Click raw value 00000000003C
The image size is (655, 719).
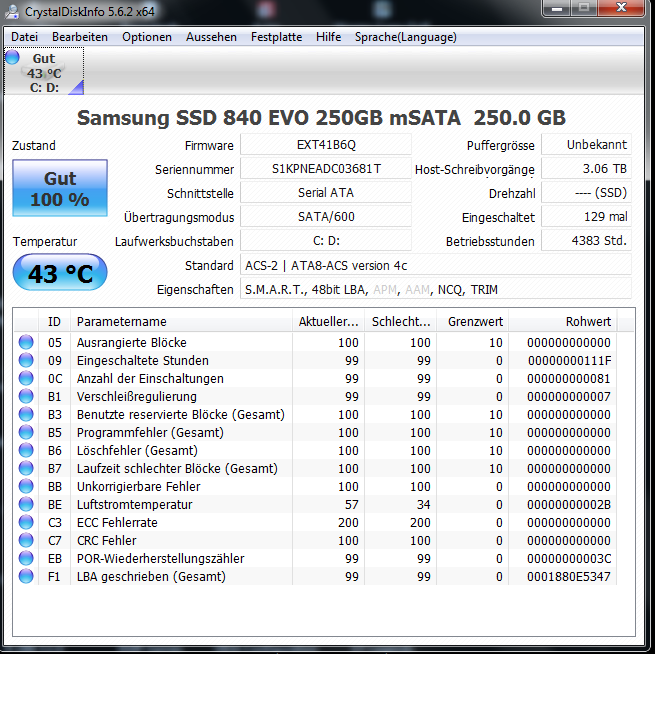point(569,558)
